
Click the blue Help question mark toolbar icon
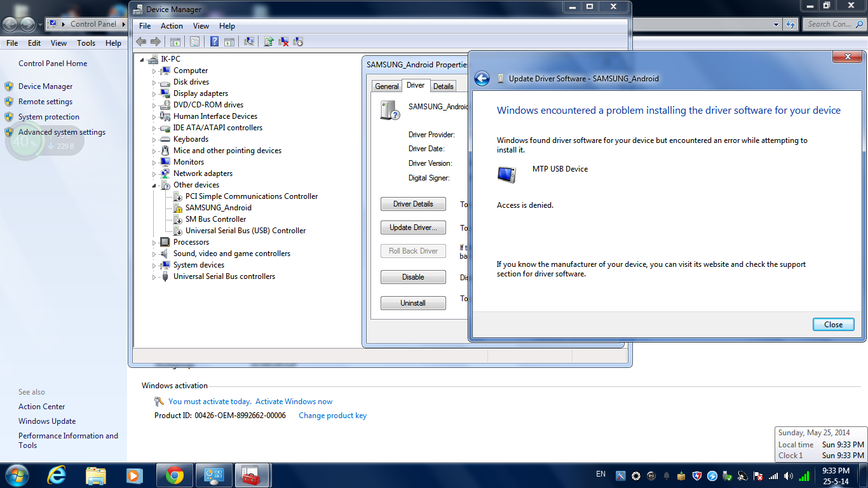click(214, 42)
